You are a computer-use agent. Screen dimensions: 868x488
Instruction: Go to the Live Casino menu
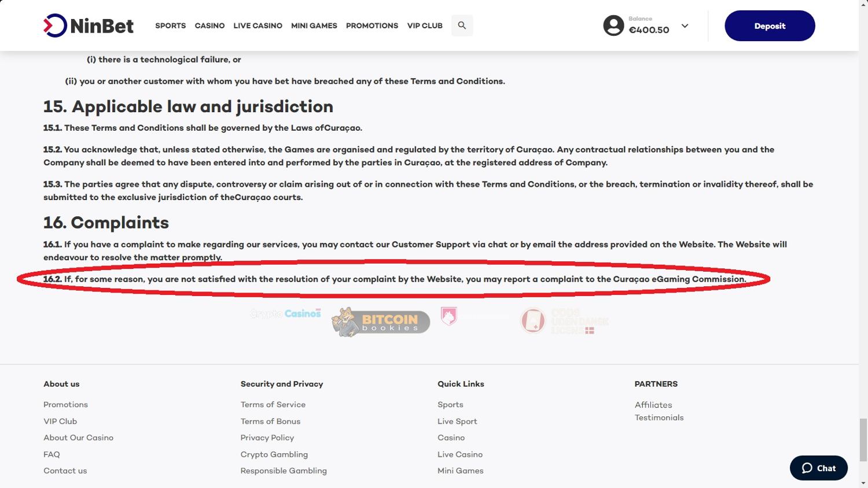pyautogui.click(x=258, y=26)
